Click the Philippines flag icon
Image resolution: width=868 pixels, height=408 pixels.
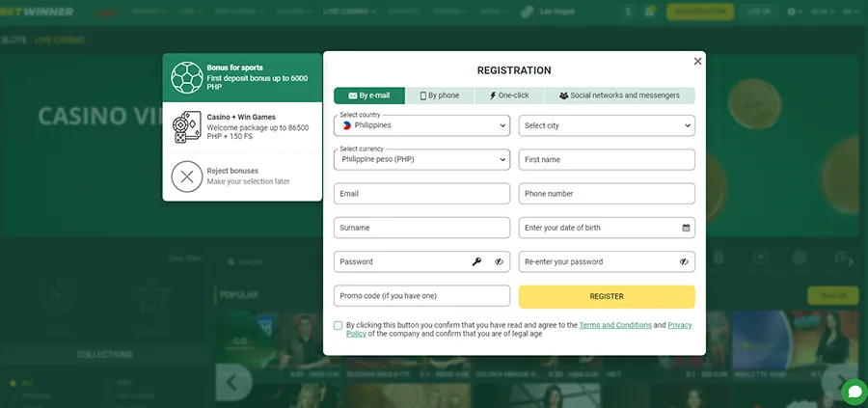(x=347, y=125)
